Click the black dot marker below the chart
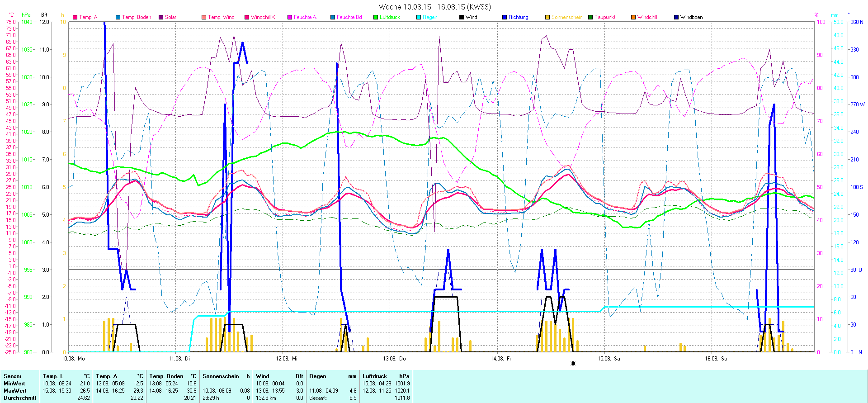Viewport: 868px width, 403px height. pyautogui.click(x=573, y=363)
